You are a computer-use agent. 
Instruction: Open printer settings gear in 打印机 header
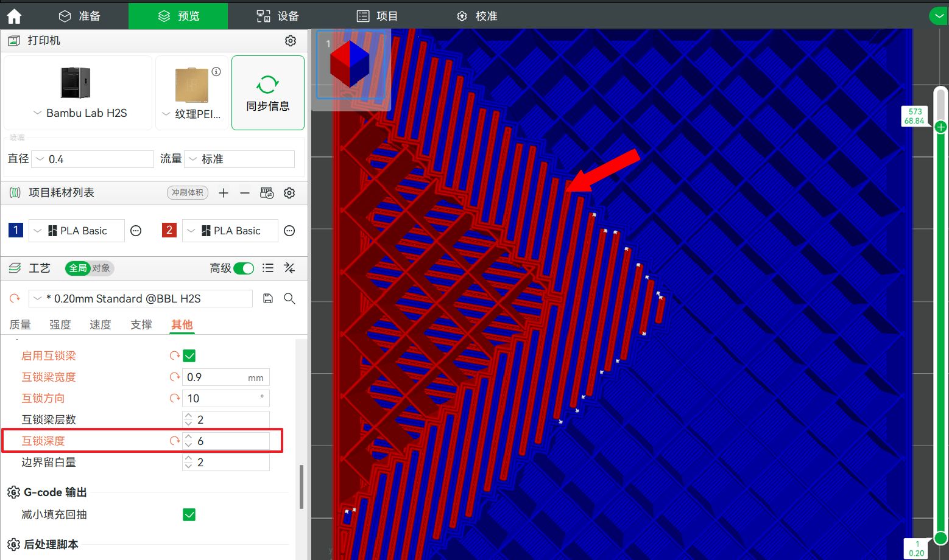[x=291, y=41]
